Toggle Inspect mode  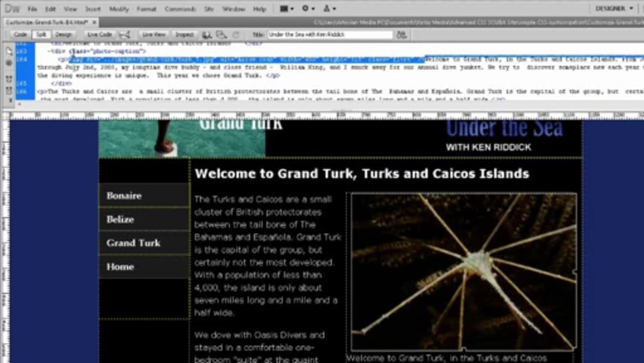click(x=184, y=35)
